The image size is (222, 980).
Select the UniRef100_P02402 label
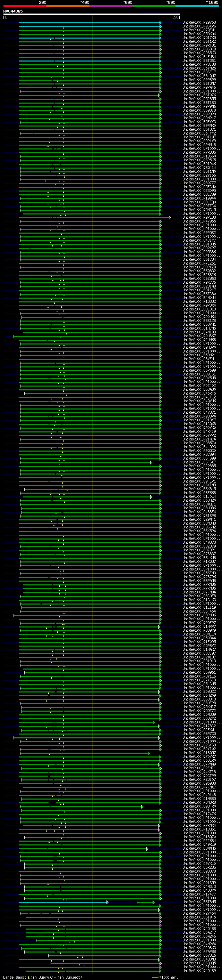coord(199,386)
